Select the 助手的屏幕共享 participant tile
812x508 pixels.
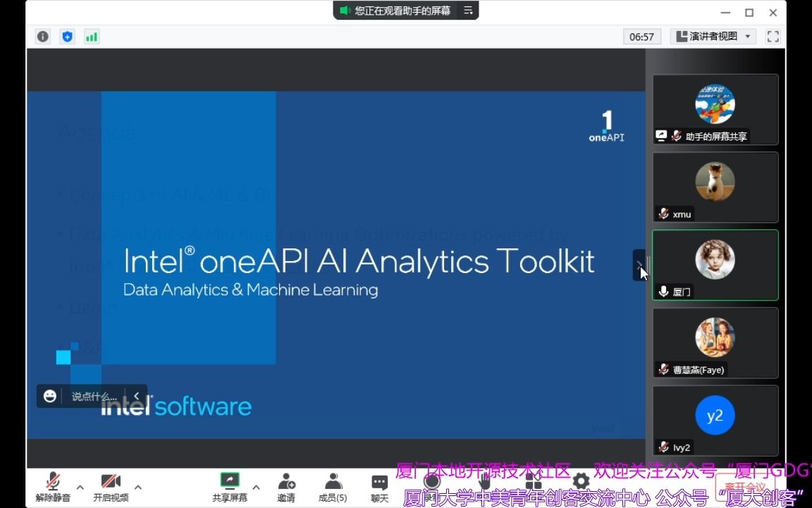click(715, 109)
